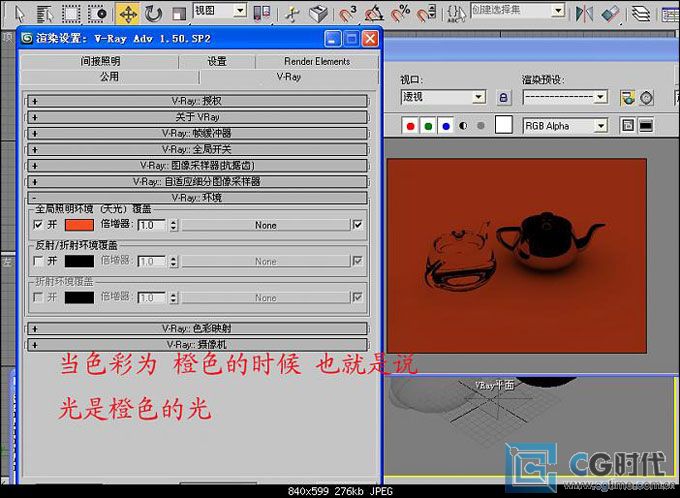Toggle refraction environment 开 checkbox

[x=38, y=297]
